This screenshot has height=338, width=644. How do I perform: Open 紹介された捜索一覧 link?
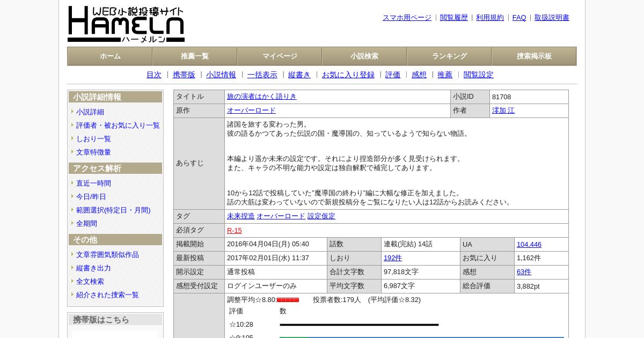[107, 295]
